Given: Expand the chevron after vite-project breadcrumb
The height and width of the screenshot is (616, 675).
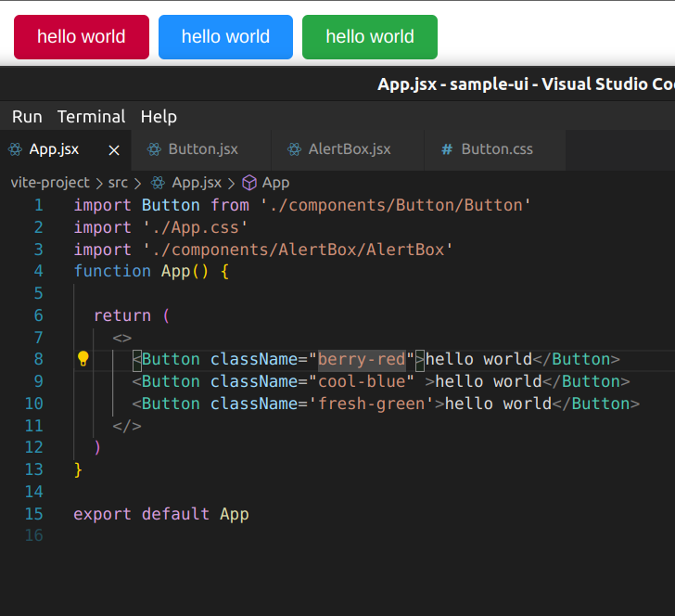Looking at the screenshot, I should pos(99,184).
